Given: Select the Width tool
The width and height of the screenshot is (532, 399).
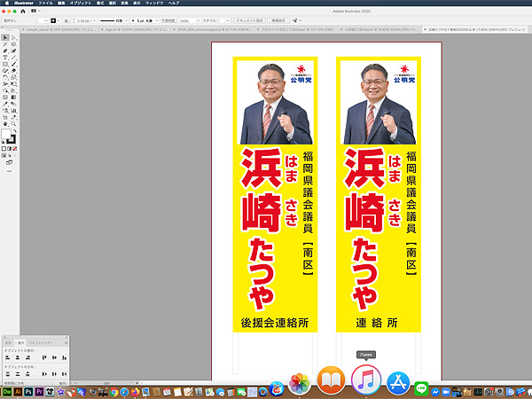Looking at the screenshot, I should tap(5, 84).
